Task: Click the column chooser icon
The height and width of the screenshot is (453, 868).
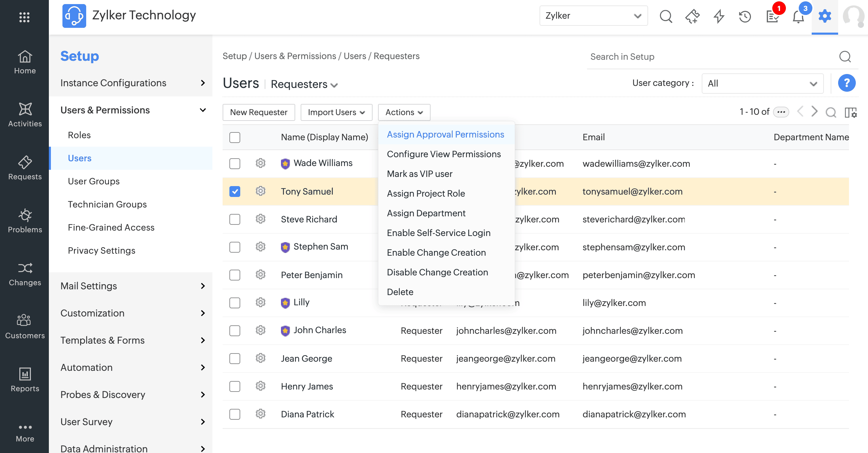Action: tap(850, 112)
